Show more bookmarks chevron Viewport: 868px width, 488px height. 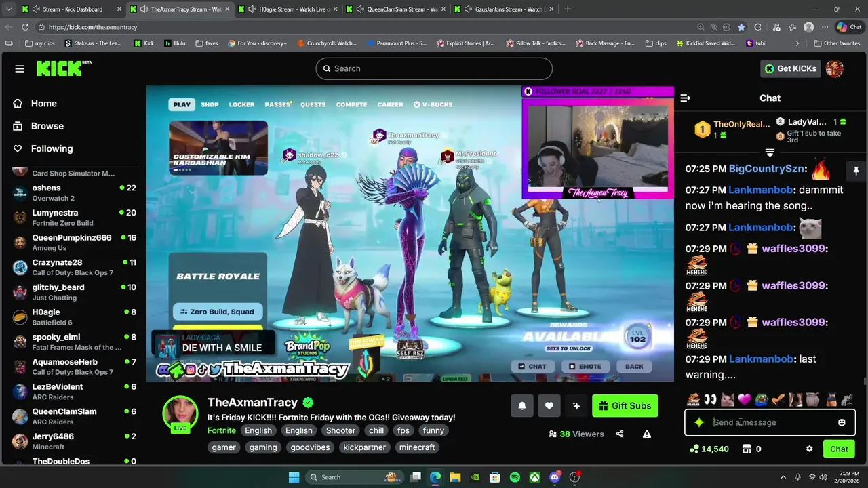tap(797, 43)
